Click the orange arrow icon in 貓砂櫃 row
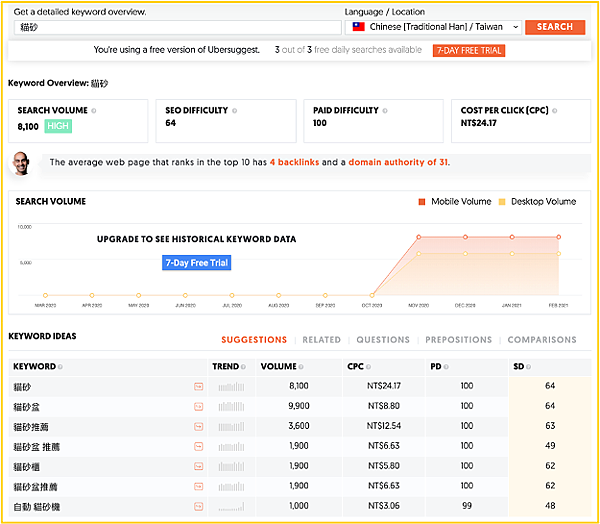Image resolution: width=600 pixels, height=524 pixels. click(x=198, y=465)
